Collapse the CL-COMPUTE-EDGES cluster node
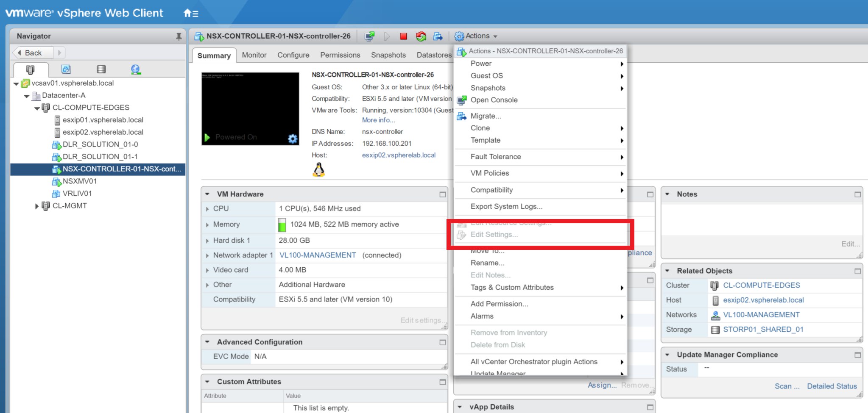 [37, 108]
